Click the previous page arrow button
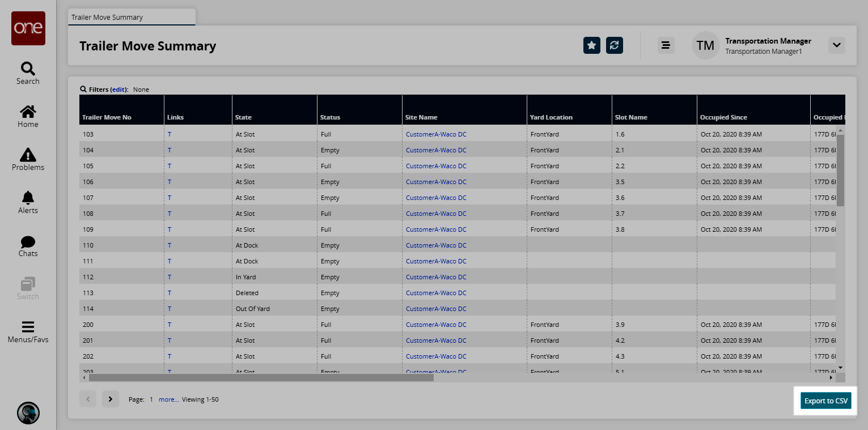The height and width of the screenshot is (430, 868). (88, 399)
